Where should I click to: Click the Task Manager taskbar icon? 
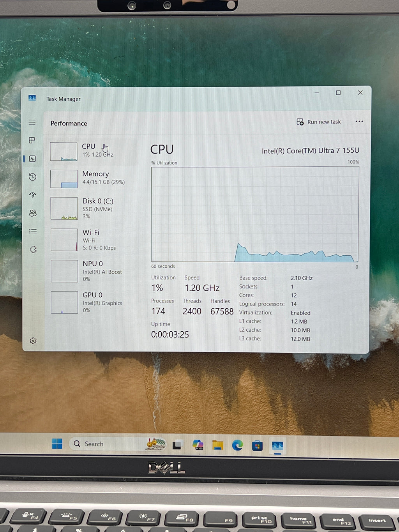pos(277,446)
